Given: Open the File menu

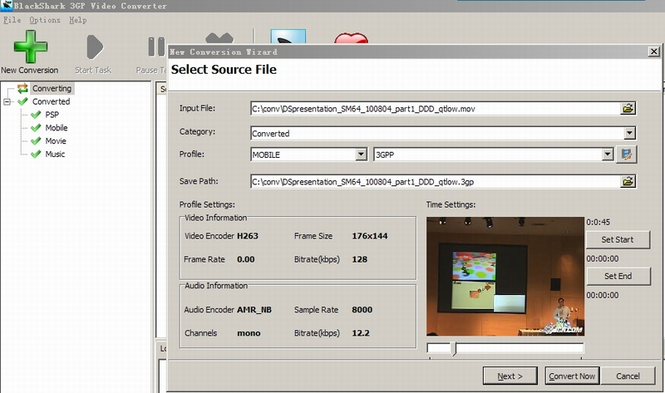Looking at the screenshot, I should coord(12,20).
